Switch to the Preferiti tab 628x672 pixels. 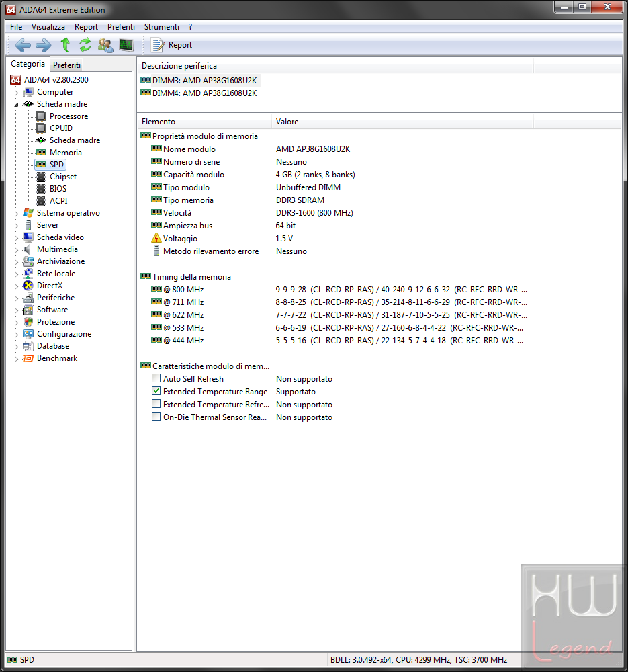(66, 65)
